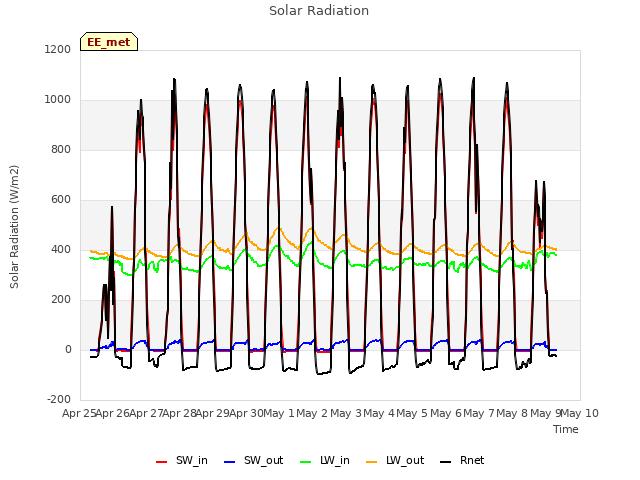
Task: Click the orange LW_out legend swatch
Action: click(371, 462)
